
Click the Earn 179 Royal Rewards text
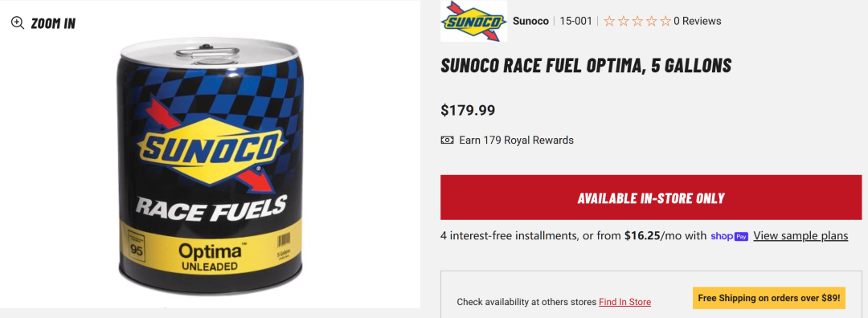coord(517,140)
